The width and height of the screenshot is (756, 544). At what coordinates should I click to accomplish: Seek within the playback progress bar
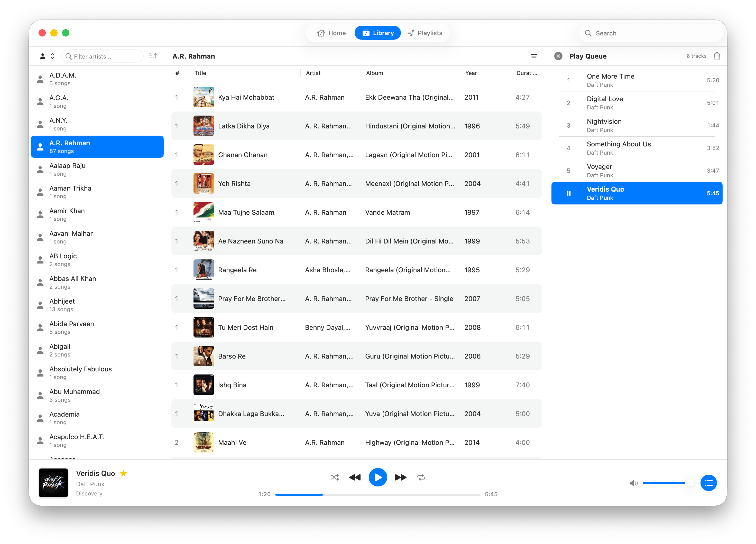pyautogui.click(x=378, y=494)
